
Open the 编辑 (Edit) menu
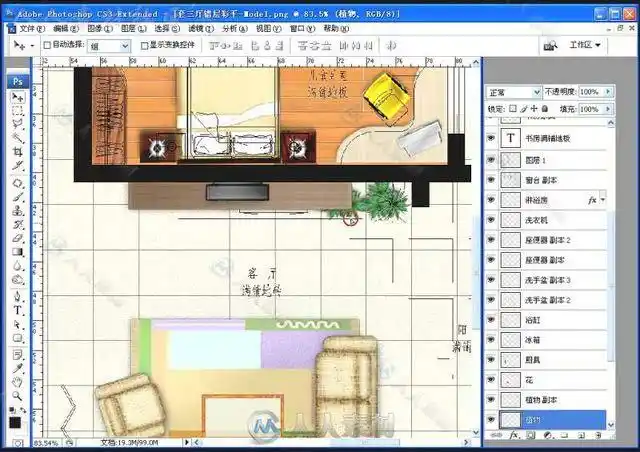66,29
